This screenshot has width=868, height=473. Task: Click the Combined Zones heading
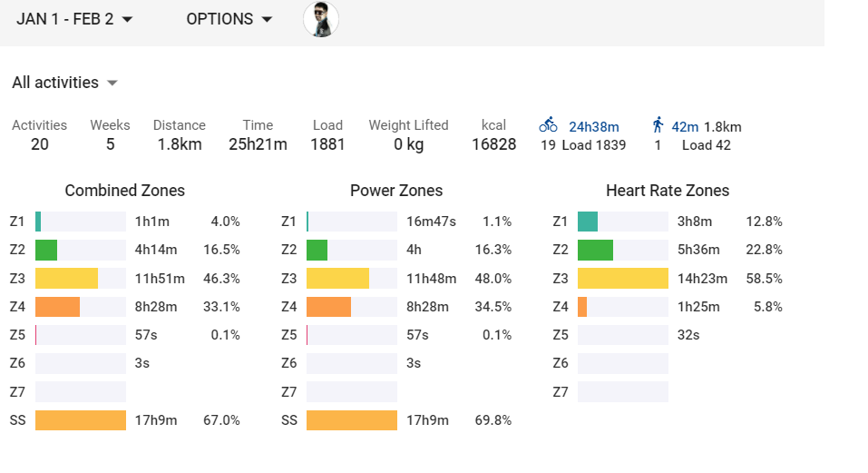pos(124,191)
